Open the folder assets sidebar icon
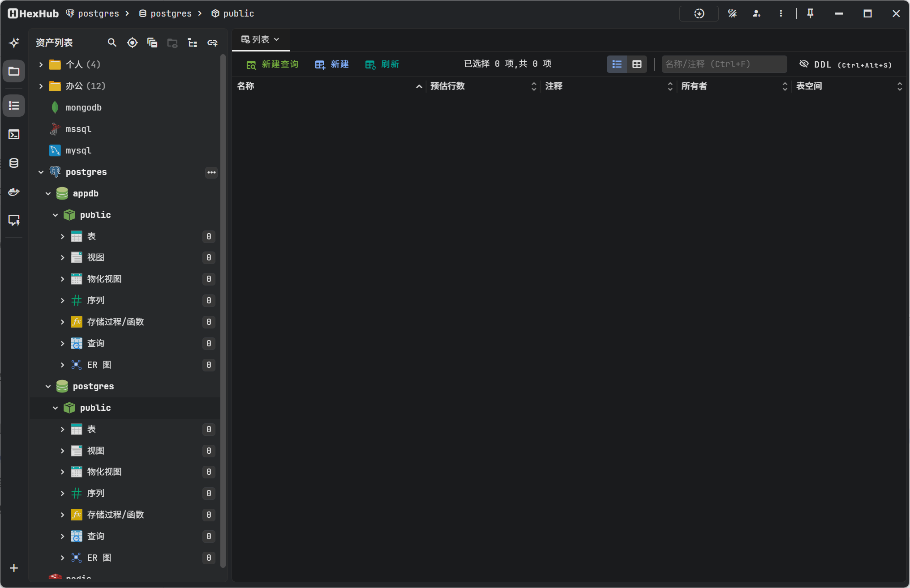 coord(14,71)
